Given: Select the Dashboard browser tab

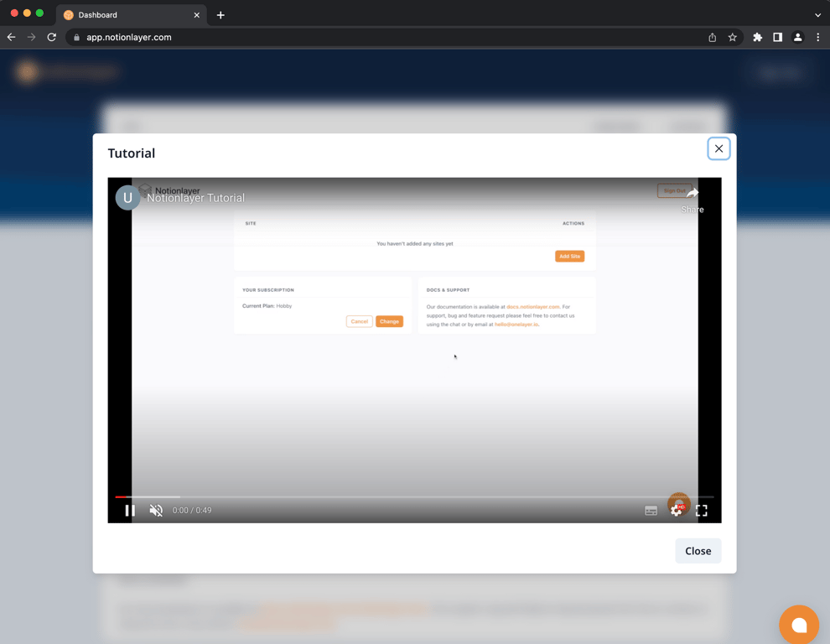Looking at the screenshot, I should click(131, 15).
